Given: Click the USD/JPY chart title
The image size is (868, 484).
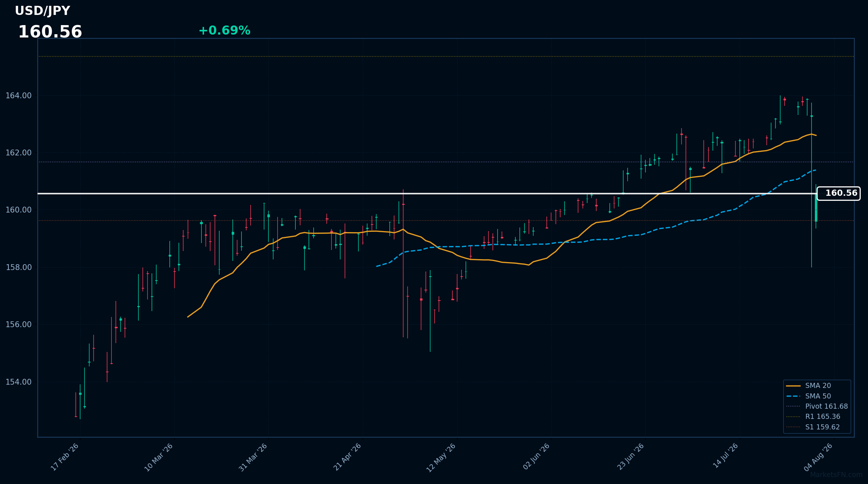Looking at the screenshot, I should [42, 11].
